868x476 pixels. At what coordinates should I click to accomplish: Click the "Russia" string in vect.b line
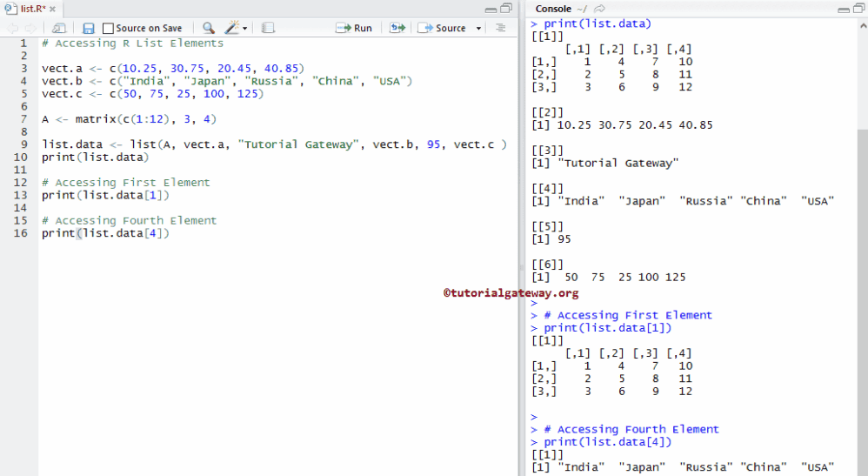(271, 81)
